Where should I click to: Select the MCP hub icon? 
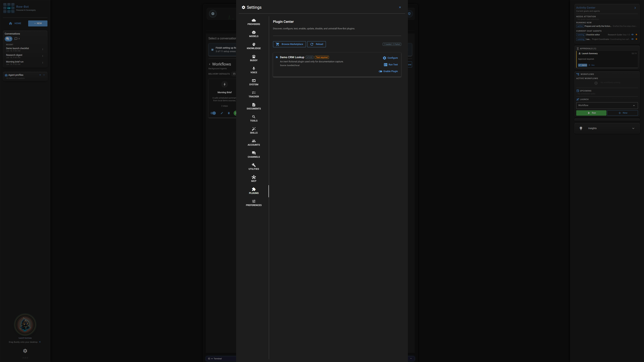click(254, 177)
